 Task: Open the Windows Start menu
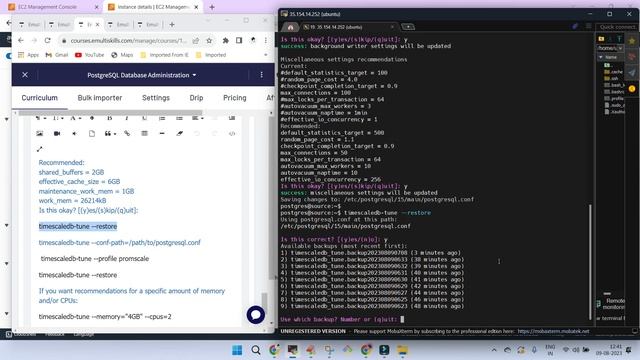[x=237, y=350]
